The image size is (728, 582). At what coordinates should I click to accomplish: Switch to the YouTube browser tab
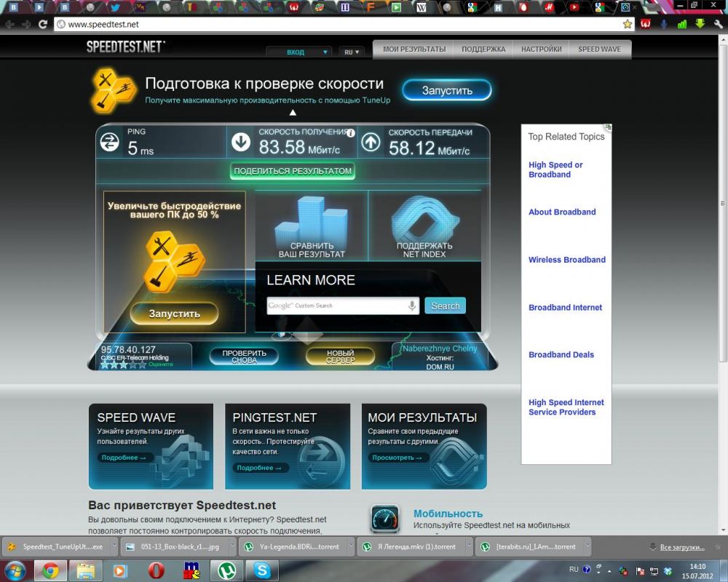(x=574, y=7)
